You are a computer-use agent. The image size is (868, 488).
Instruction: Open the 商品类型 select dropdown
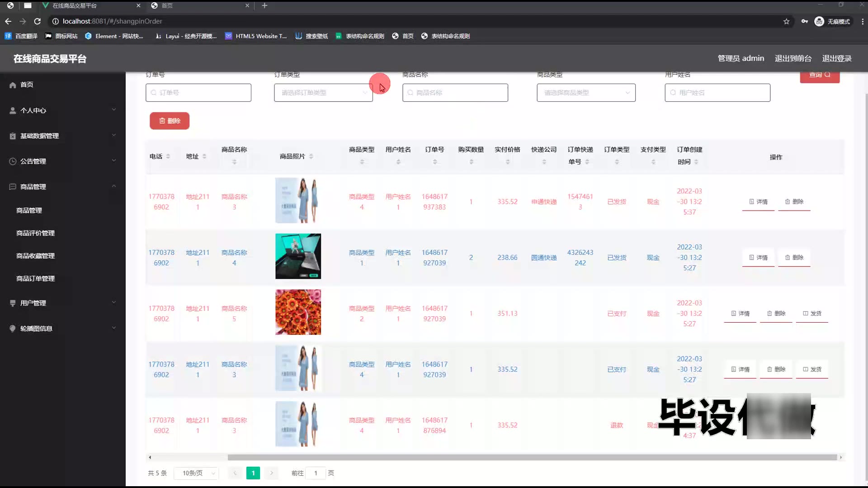(x=586, y=92)
